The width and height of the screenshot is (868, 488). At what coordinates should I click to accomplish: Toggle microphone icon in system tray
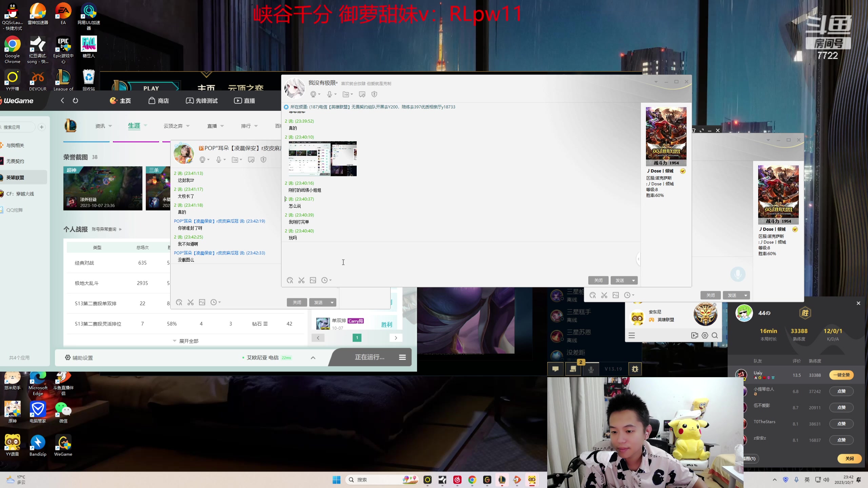(796, 480)
